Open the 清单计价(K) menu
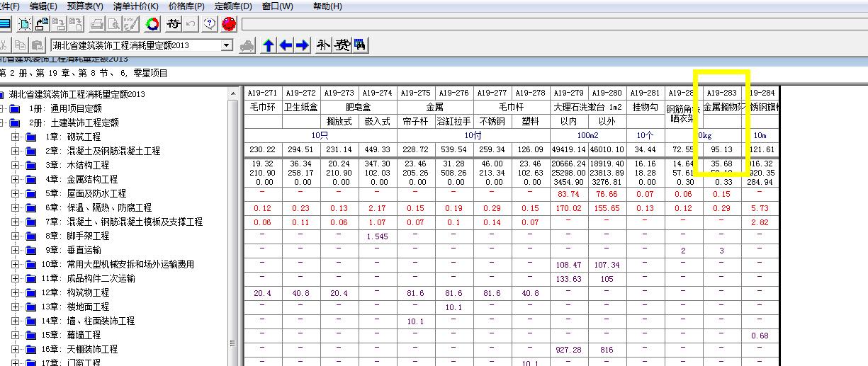 pyautogui.click(x=135, y=6)
